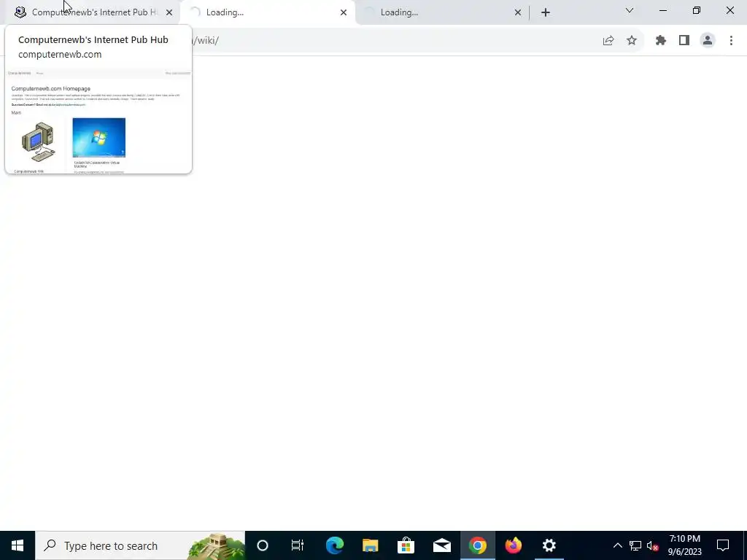Image resolution: width=747 pixels, height=560 pixels.
Task: Open the clock showing 7:10 PM
Action: [684, 545]
